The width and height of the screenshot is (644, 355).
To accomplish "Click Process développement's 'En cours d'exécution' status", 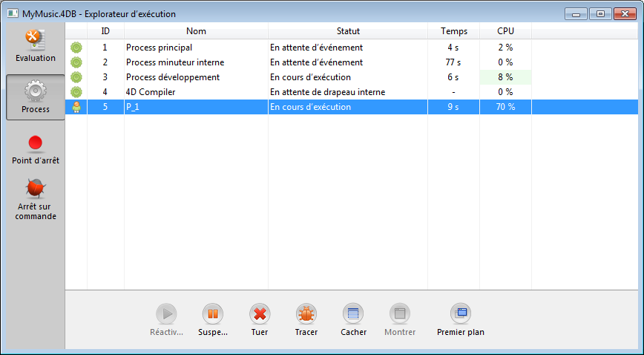I will 310,77.
